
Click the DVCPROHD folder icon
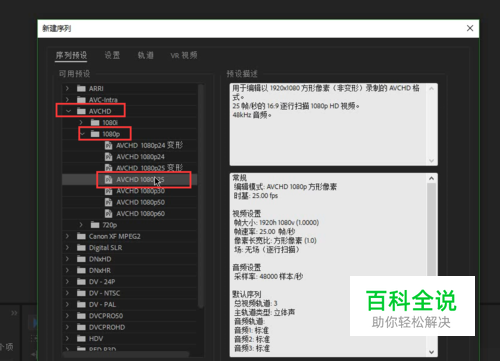tap(81, 327)
